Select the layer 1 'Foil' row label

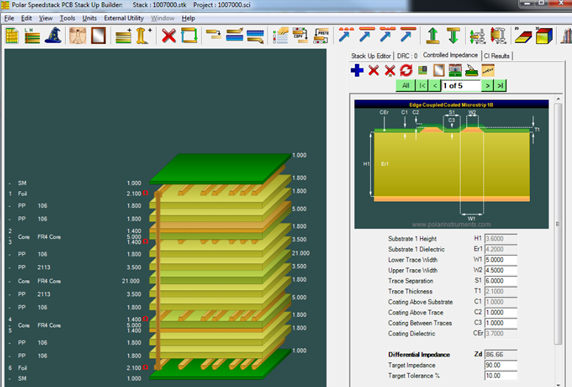click(x=22, y=194)
